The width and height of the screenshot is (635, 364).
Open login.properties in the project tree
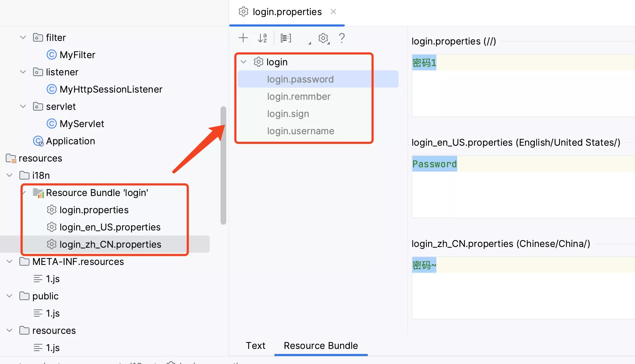tap(94, 210)
